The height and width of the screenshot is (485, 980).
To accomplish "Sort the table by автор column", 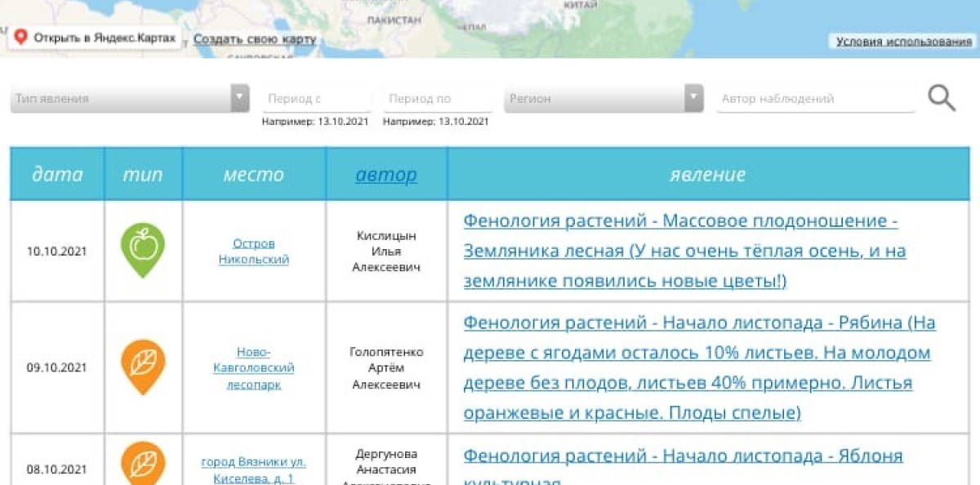I will pos(386,174).
